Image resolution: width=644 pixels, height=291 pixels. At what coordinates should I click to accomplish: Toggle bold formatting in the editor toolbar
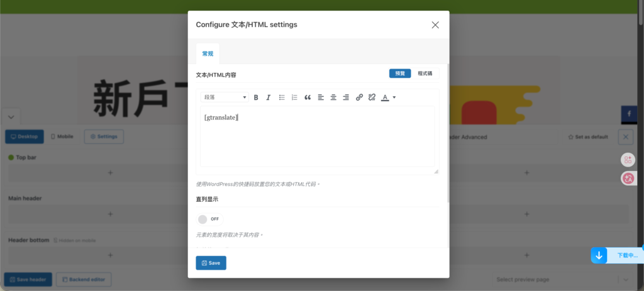click(x=256, y=97)
